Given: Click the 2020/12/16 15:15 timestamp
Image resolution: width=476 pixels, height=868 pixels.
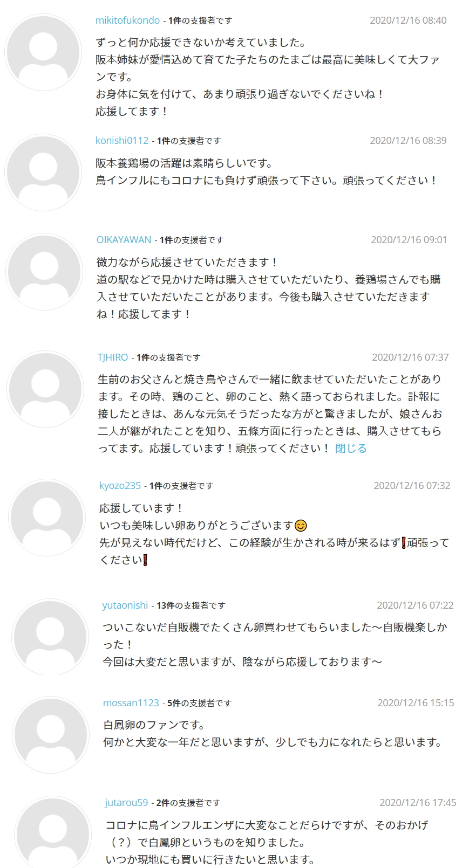Looking at the screenshot, I should pos(416,703).
